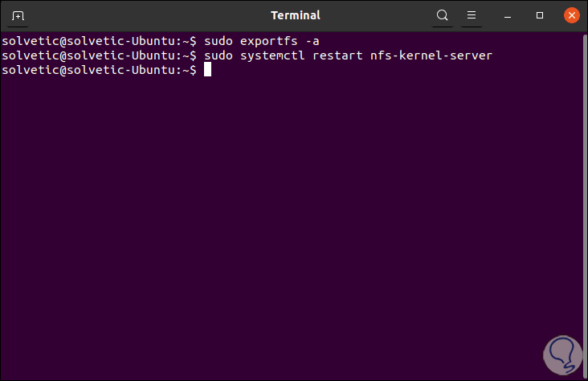Click the prompt on the second line
Viewport: 588px width, 381px height.
pyautogui.click(x=96, y=55)
